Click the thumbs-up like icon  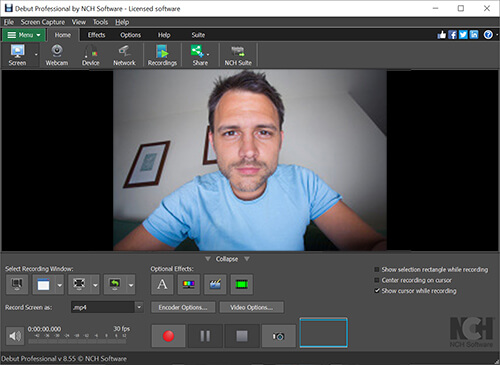coord(442,35)
